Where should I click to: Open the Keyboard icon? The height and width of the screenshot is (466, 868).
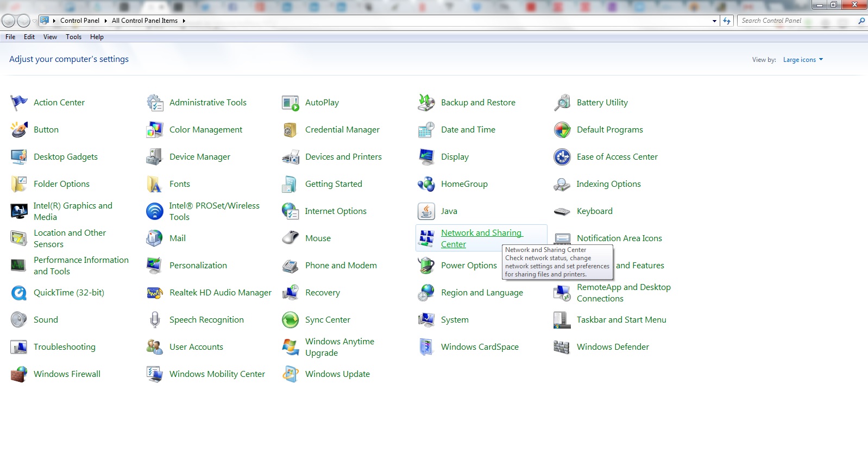point(562,211)
